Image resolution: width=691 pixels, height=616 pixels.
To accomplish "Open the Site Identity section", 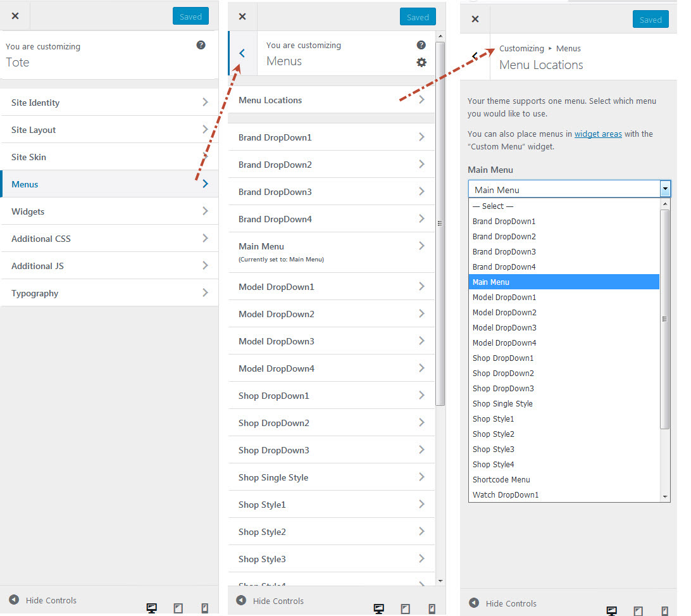I will pos(109,103).
